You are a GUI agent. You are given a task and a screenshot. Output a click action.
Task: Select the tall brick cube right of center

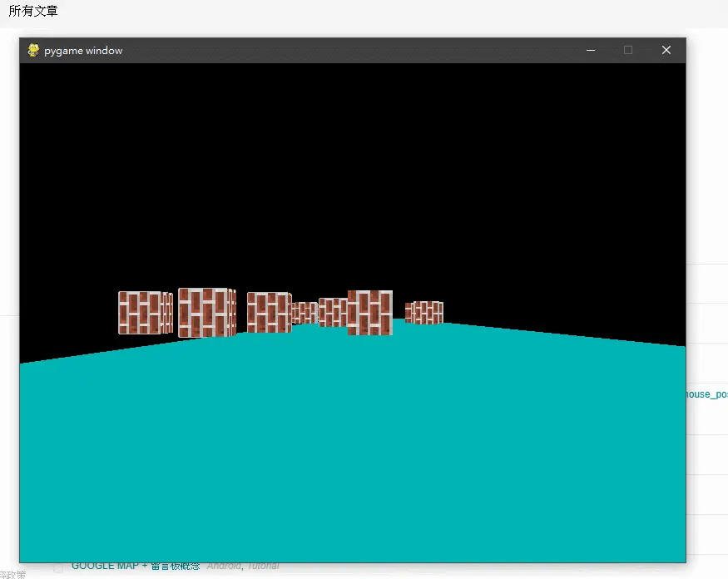pyautogui.click(x=370, y=313)
